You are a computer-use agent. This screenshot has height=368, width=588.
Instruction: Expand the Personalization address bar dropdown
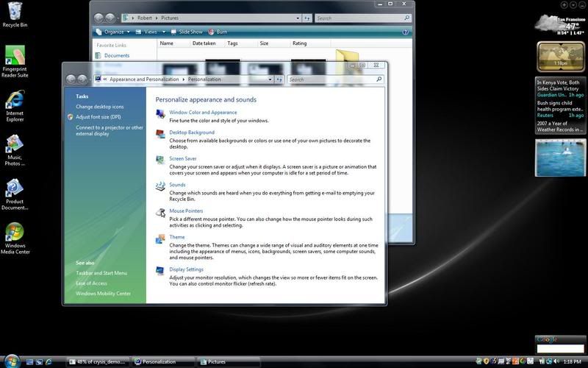pos(270,79)
